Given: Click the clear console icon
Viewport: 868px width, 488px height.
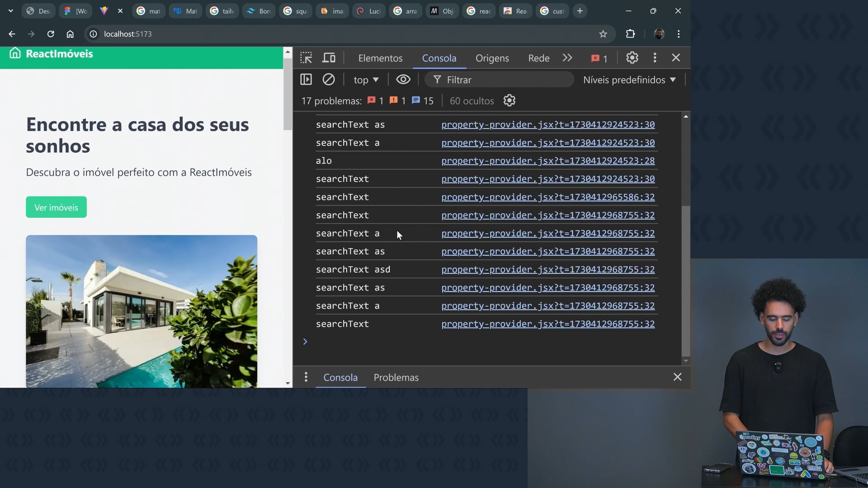Looking at the screenshot, I should [329, 80].
